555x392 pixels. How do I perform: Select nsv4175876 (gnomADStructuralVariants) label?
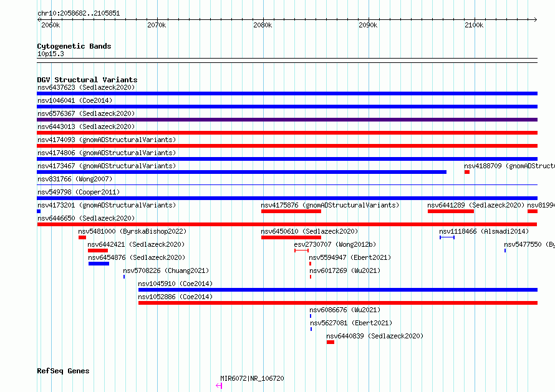330,205
